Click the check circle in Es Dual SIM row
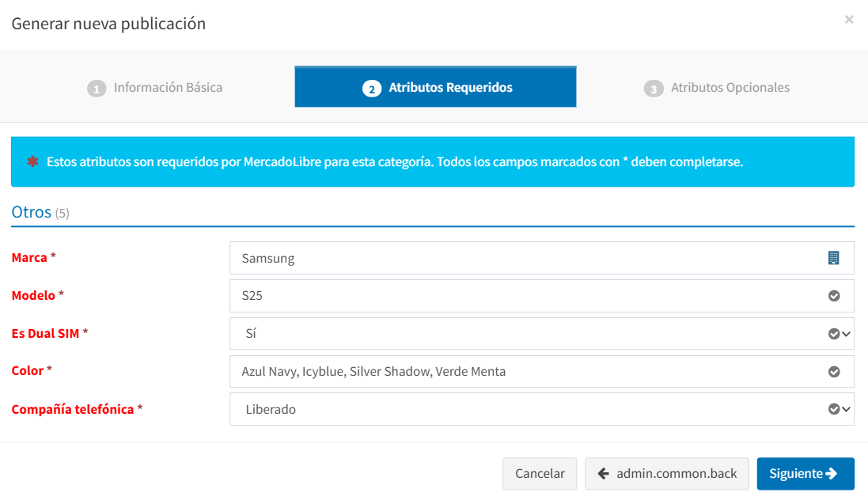Viewport: 868px width, 500px height. point(833,334)
